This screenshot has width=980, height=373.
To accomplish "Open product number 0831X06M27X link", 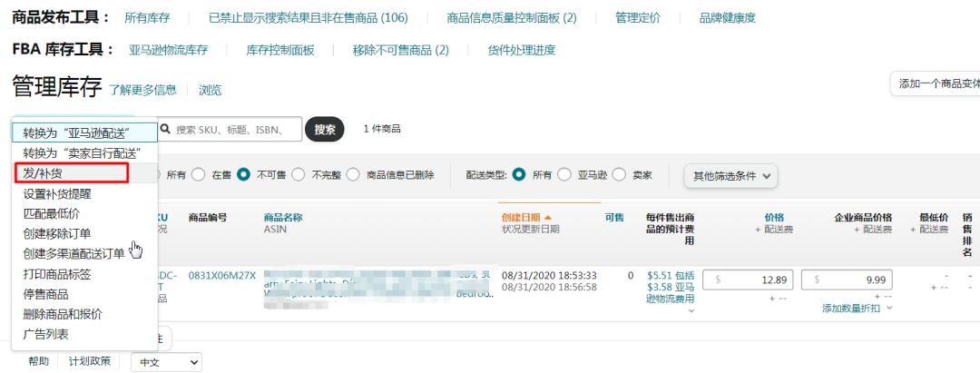I will coord(222,274).
